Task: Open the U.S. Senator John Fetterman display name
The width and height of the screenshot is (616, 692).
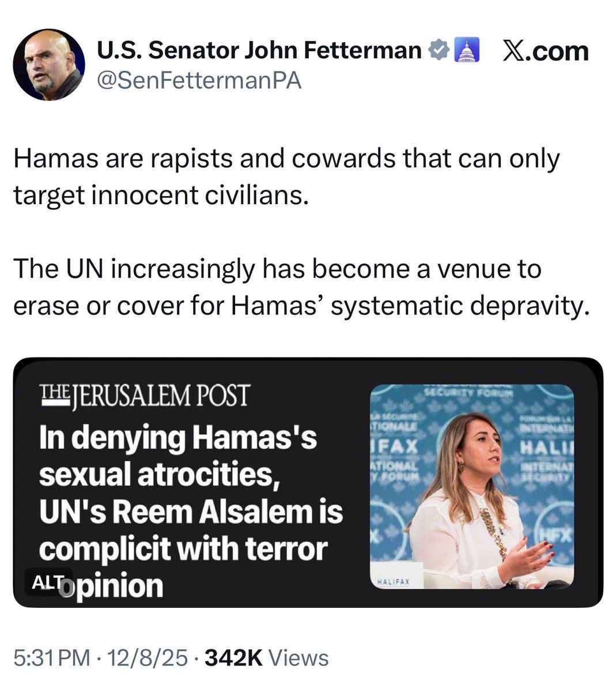Action: [x=259, y=51]
